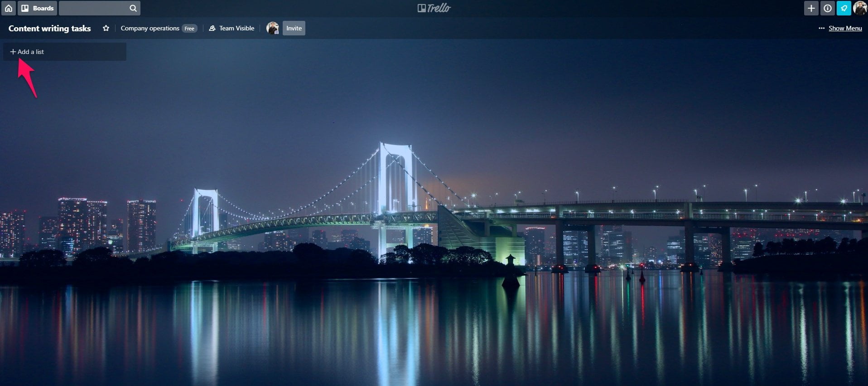Screen dimensions: 868x386
Task: Click the Invite button
Action: point(294,28)
